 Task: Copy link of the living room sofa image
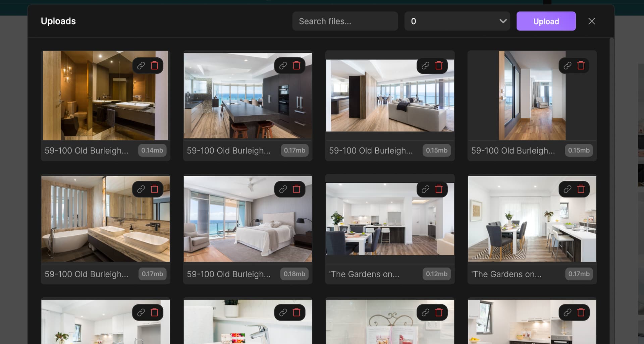[x=425, y=65]
